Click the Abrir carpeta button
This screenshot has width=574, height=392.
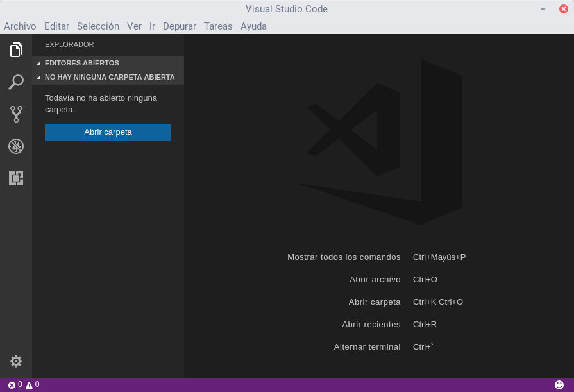point(108,133)
